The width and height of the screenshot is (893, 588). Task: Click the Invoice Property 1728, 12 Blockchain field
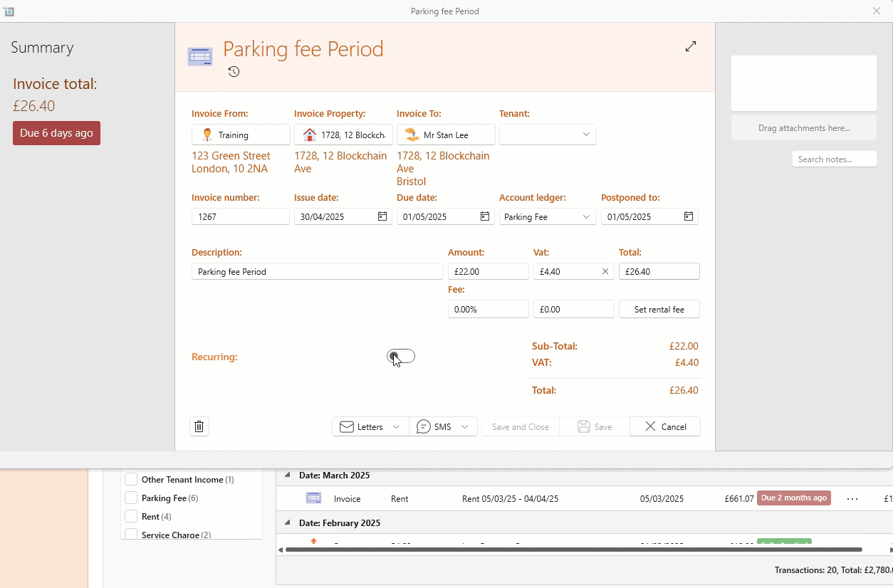(x=343, y=135)
